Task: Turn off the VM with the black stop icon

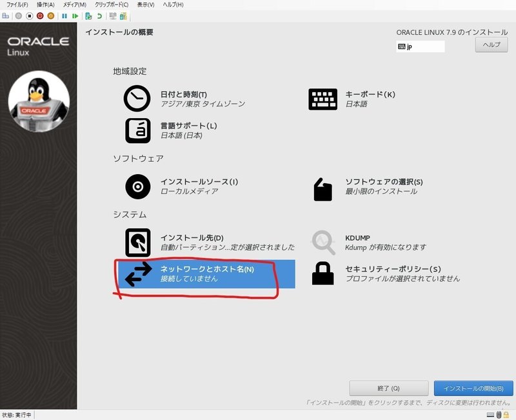Action: 29,15
